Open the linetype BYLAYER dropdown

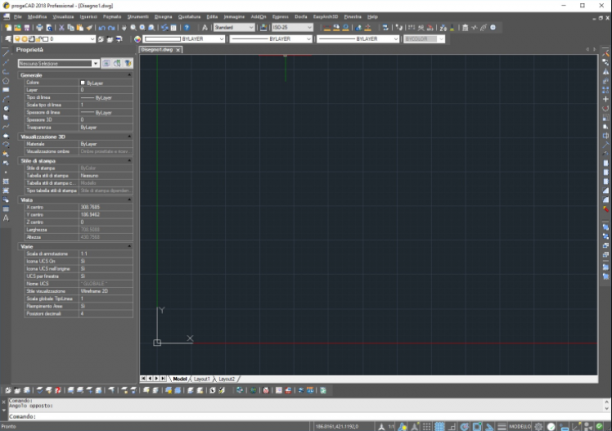pos(271,39)
